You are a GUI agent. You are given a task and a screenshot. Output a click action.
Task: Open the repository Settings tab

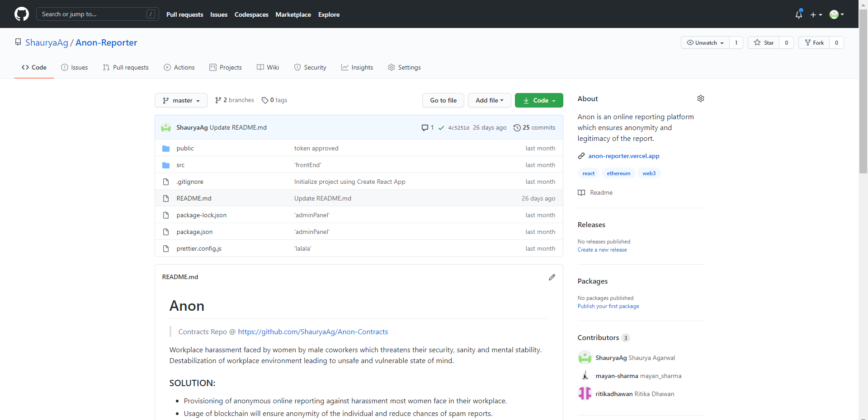tap(404, 67)
